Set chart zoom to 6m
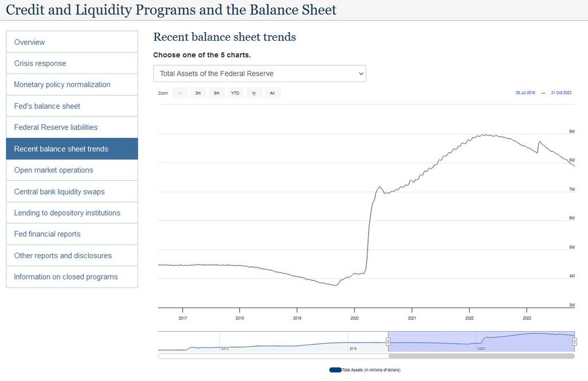 click(x=216, y=93)
